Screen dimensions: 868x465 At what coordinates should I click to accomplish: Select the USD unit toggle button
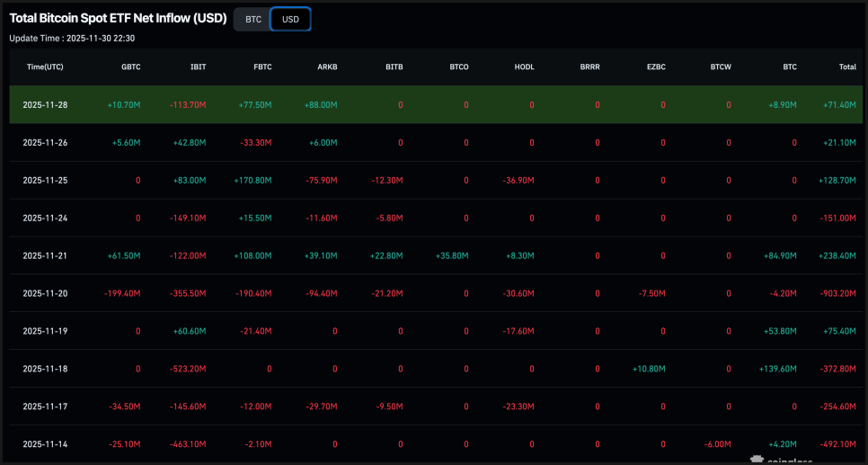(x=290, y=19)
